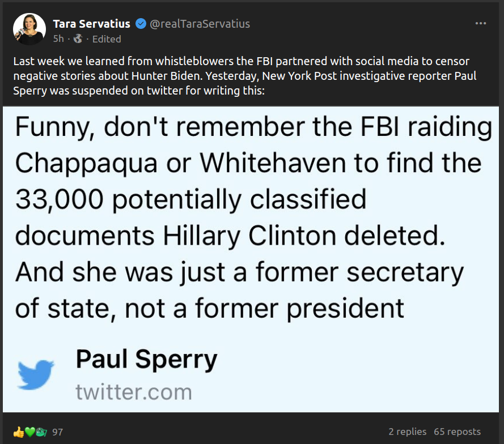This screenshot has width=504, height=444.
Task: Click the thumbs up reaction emoji
Action: [18, 432]
